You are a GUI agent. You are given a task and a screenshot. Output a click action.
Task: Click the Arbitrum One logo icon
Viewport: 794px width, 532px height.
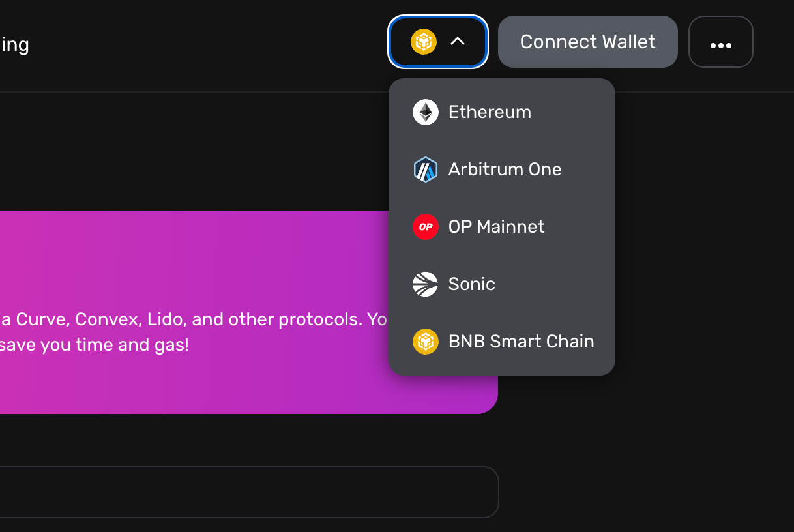[x=425, y=169]
